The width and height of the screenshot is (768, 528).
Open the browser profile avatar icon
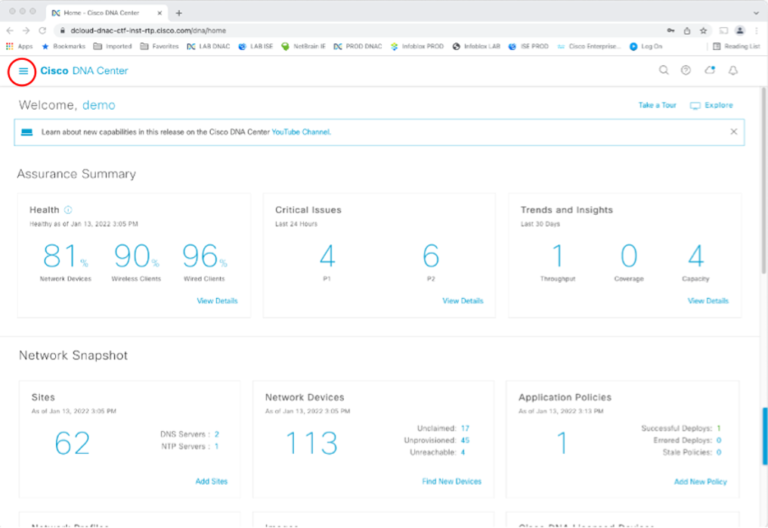pos(740,30)
